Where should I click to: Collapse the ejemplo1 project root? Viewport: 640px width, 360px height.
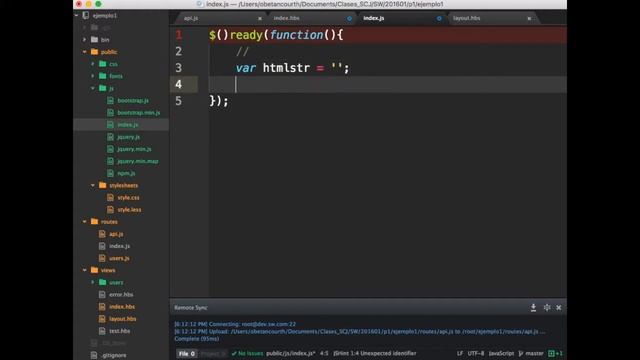(76, 16)
